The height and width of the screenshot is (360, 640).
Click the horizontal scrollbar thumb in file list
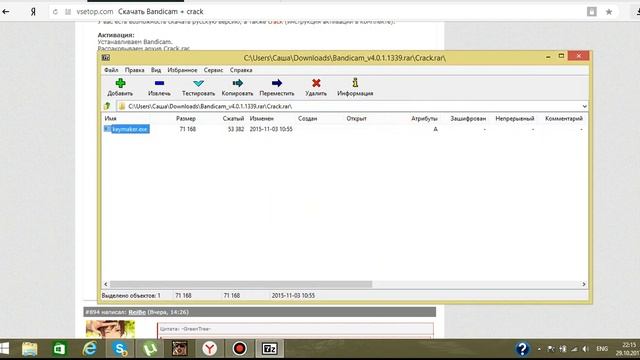(x=241, y=284)
